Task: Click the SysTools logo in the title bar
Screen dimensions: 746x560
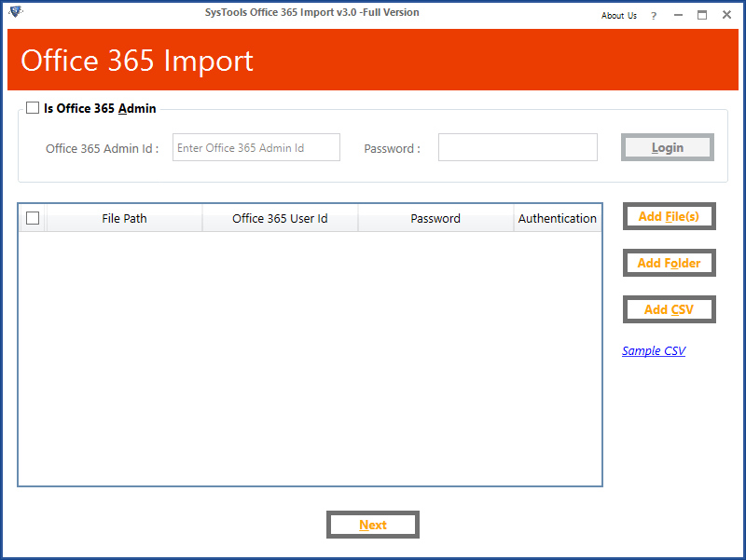Action: click(13, 11)
